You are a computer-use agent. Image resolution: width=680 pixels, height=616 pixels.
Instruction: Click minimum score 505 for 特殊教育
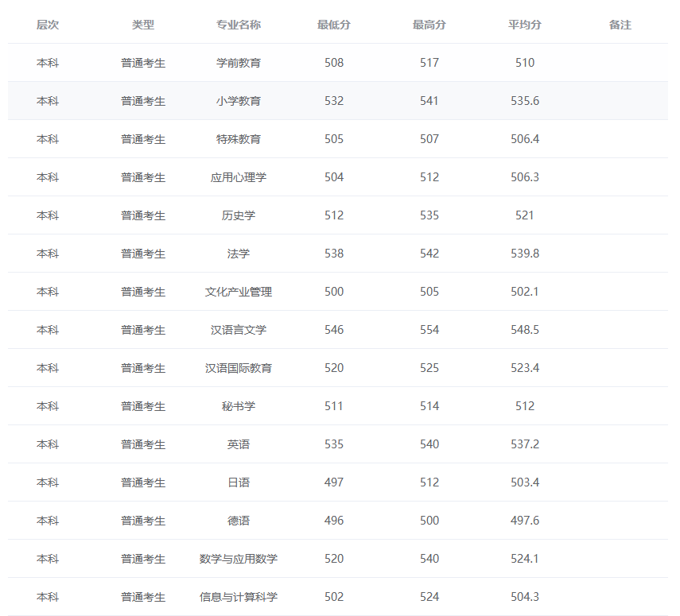pos(334,139)
